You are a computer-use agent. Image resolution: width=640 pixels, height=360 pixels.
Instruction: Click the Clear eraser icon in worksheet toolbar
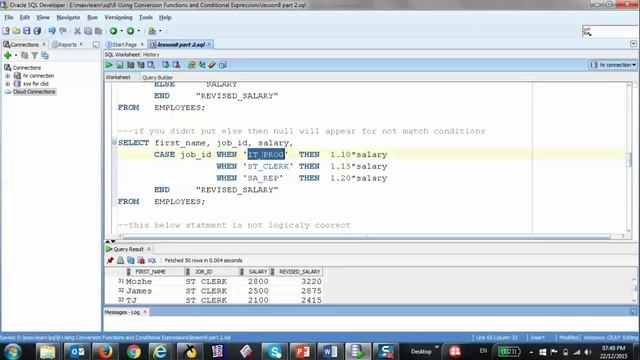(x=212, y=65)
